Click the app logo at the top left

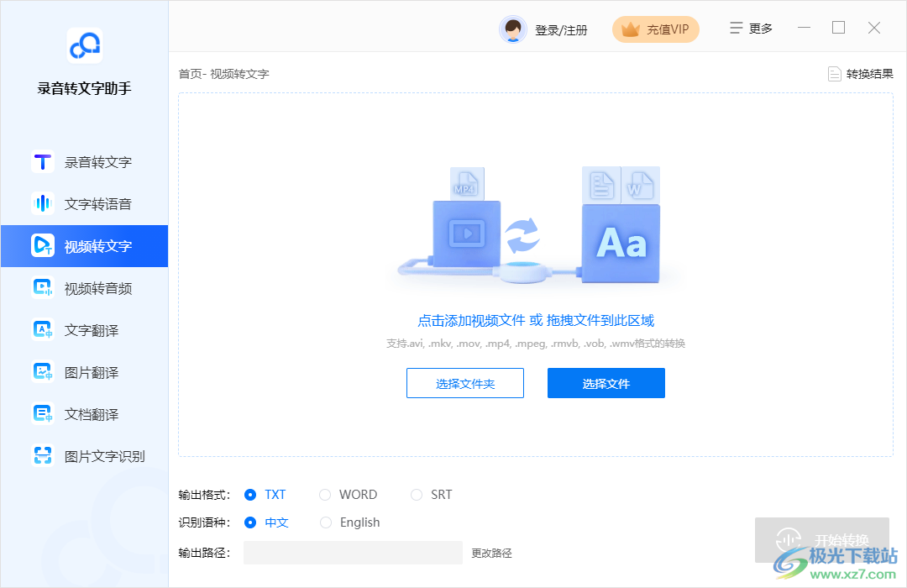click(83, 46)
